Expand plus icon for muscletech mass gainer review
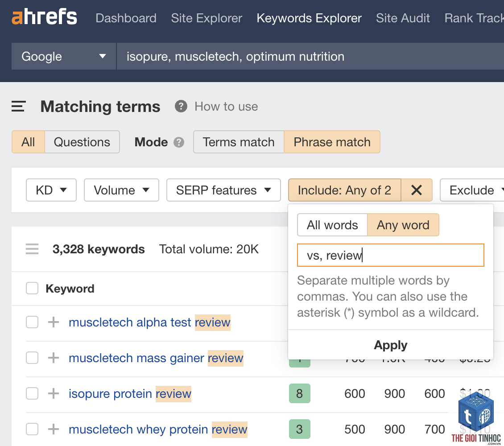Viewport: 504px width, 446px height. [x=54, y=358]
